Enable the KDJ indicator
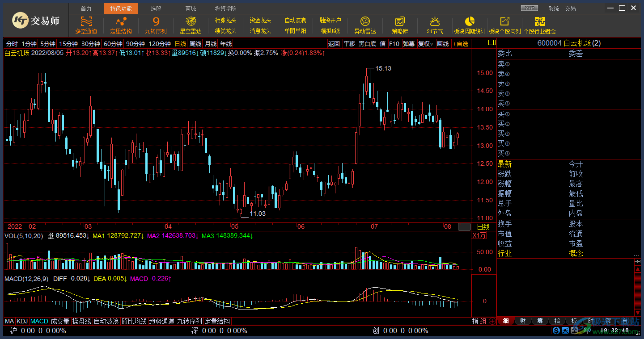The height and width of the screenshot is (339, 644). [22, 321]
